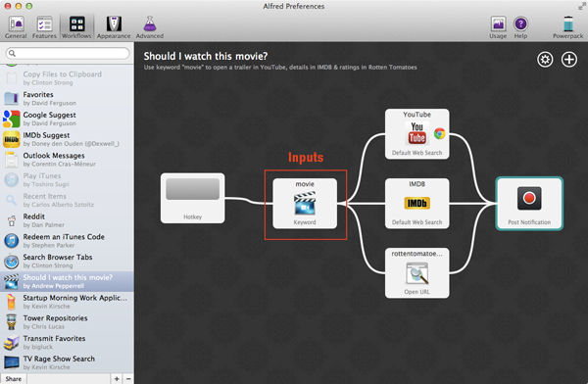Select Outlook Messages workflow

pyautogui.click(x=67, y=160)
